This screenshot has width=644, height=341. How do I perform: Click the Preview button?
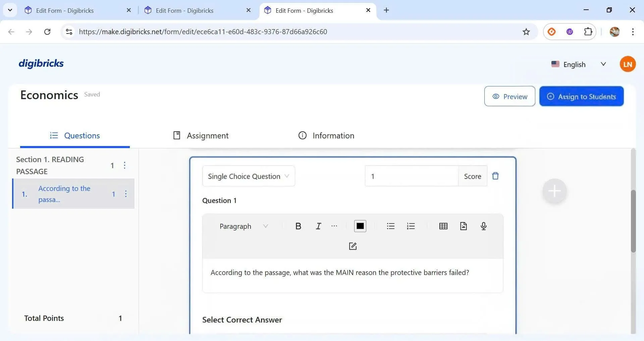pos(509,96)
